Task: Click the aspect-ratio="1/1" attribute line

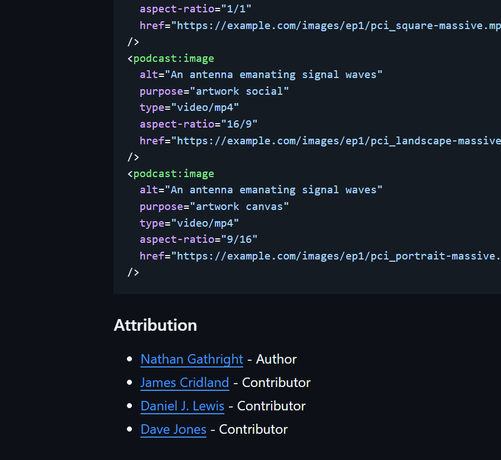Action: pos(196,9)
